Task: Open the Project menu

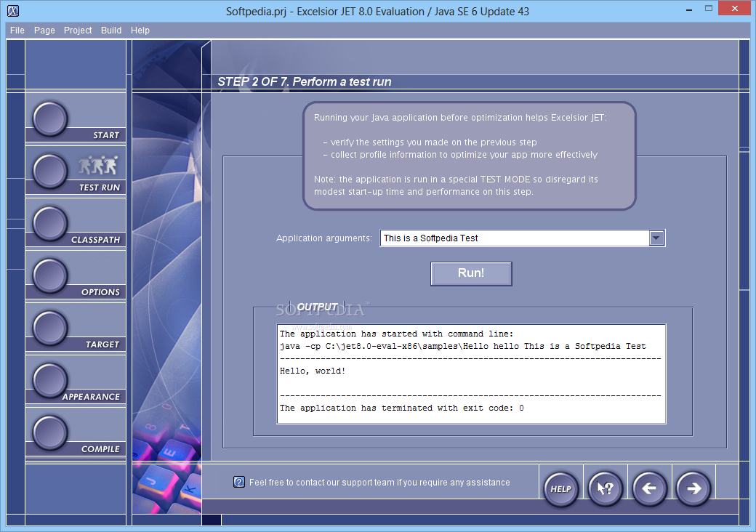Action: pos(78,31)
